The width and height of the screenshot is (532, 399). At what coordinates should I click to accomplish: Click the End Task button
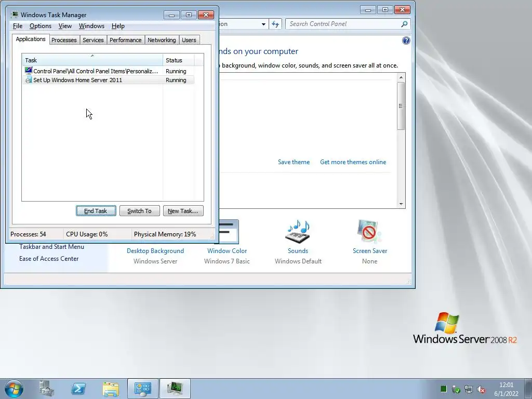click(96, 211)
